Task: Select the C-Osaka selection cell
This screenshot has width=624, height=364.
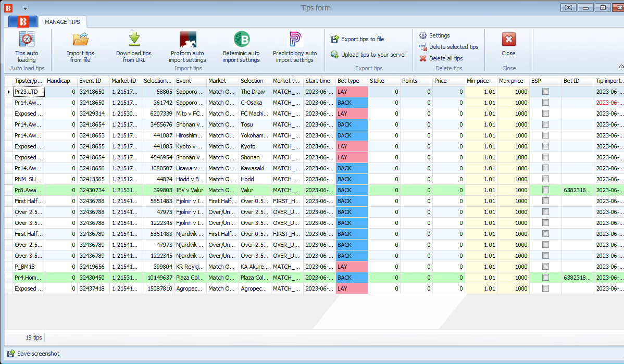Action: 255,103
